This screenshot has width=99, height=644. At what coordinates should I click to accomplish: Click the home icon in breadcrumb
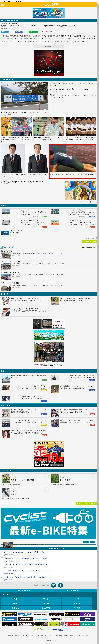pyautogui.click(x=2, y=21)
